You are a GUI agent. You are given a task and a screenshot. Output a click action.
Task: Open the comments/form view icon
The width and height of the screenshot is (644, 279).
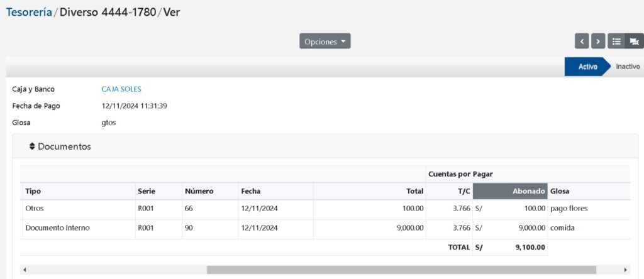tap(633, 41)
